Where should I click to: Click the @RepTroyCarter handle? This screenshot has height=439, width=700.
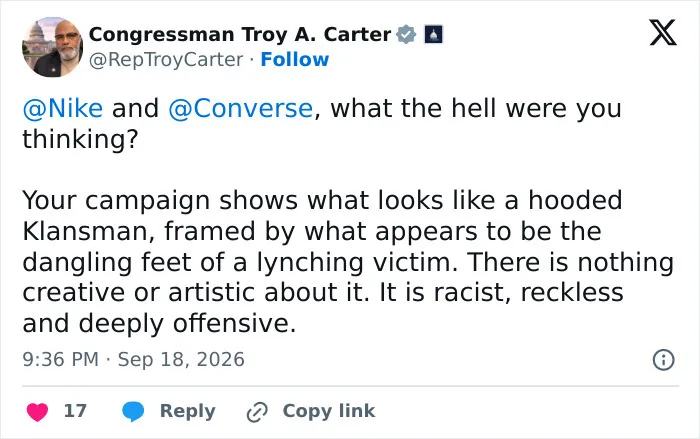pyautogui.click(x=166, y=60)
